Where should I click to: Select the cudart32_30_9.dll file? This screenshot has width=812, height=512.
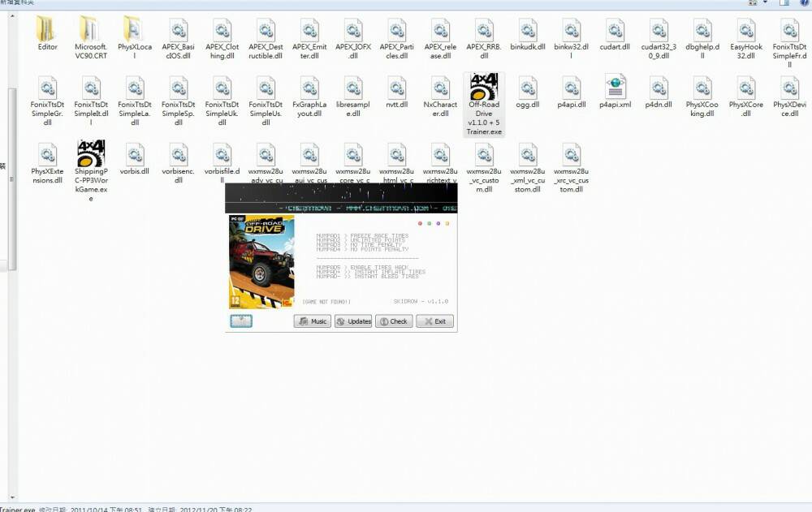tap(659, 37)
